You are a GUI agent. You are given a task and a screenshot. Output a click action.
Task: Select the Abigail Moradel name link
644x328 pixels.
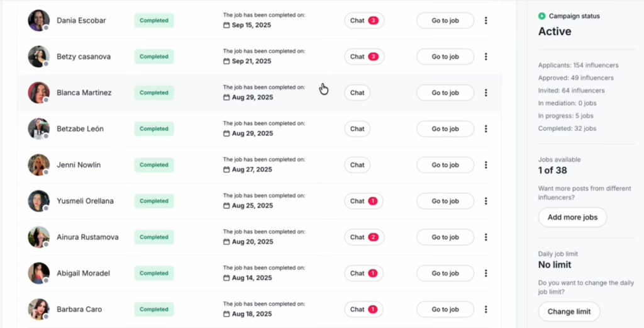point(84,273)
